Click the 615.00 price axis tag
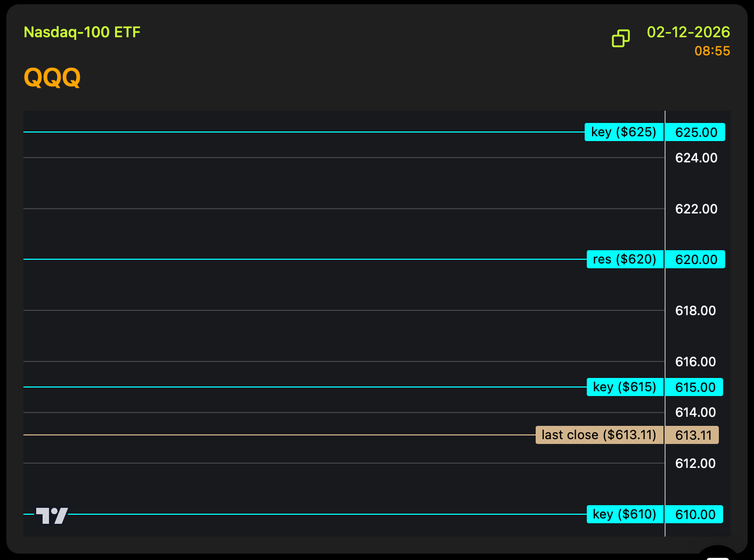Viewport: 754px width, 560px height. 694,387
